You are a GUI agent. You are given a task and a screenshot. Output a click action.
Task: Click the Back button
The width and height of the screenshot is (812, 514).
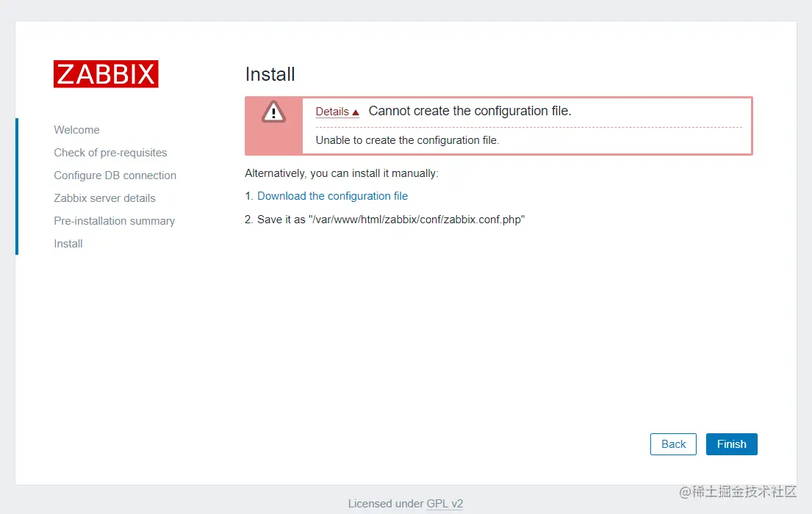pyautogui.click(x=673, y=444)
